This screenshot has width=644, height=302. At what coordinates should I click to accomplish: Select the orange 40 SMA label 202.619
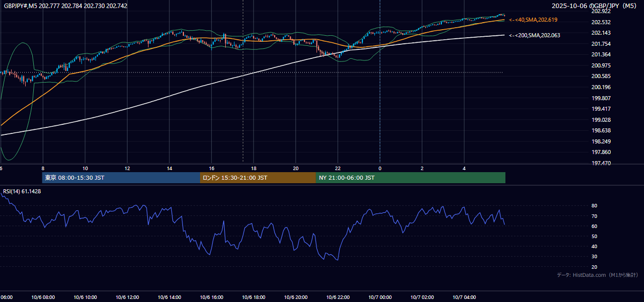click(533, 20)
